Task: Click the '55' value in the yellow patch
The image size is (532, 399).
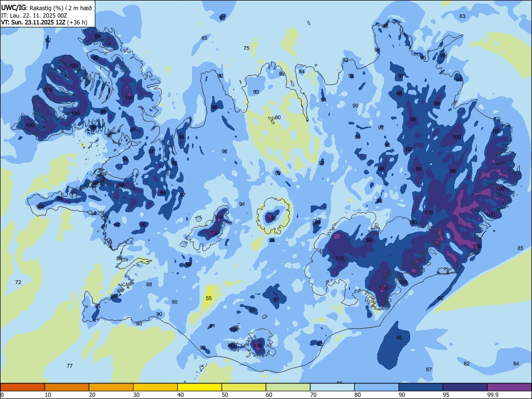Action: 209,298
